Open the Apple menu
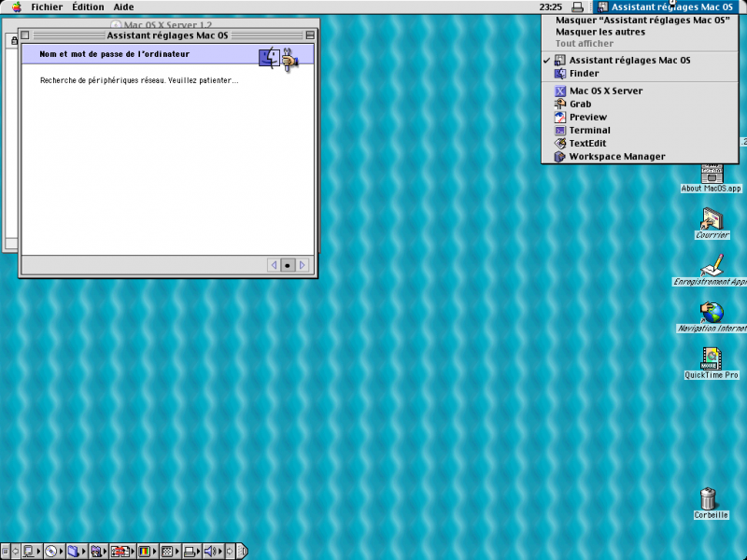This screenshot has height=560, width=747. (17, 7)
